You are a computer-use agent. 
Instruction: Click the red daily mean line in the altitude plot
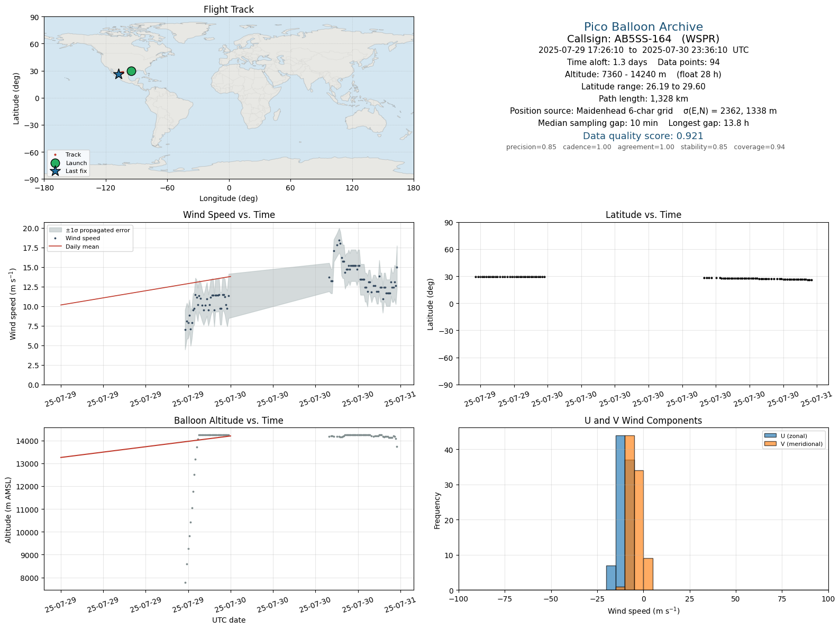[145, 446]
